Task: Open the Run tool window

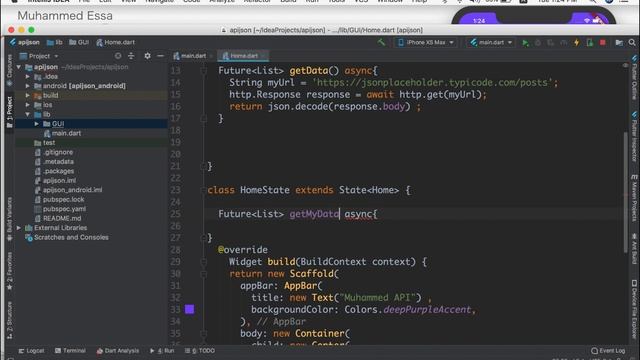Action: pos(162,351)
